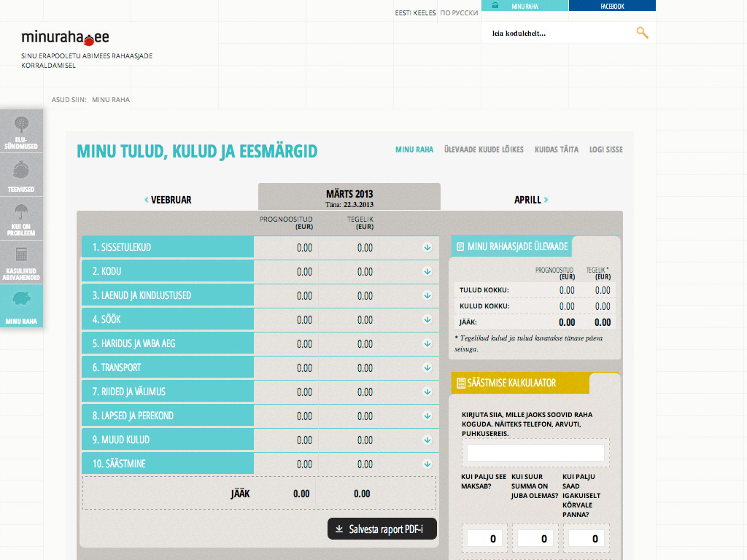Switch language to По-русски
The width and height of the screenshot is (747, 560).
[x=460, y=13]
